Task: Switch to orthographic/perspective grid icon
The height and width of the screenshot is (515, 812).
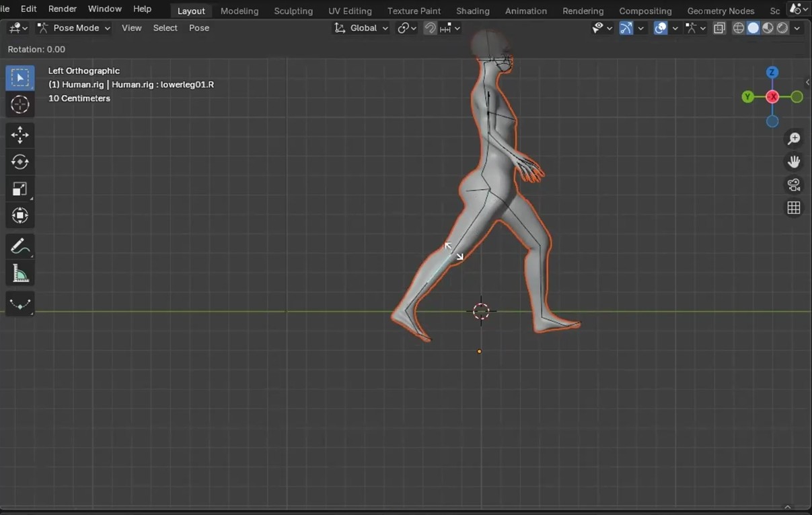Action: tap(794, 208)
